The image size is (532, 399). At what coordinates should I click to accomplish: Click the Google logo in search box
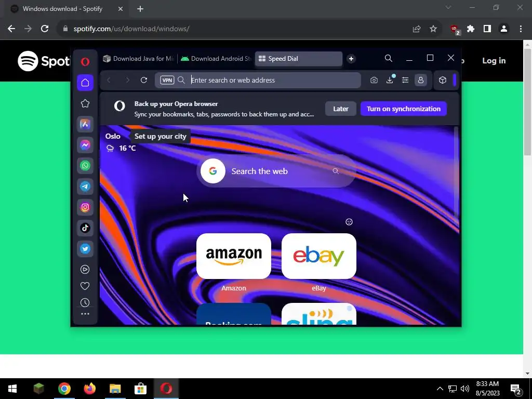(x=212, y=171)
